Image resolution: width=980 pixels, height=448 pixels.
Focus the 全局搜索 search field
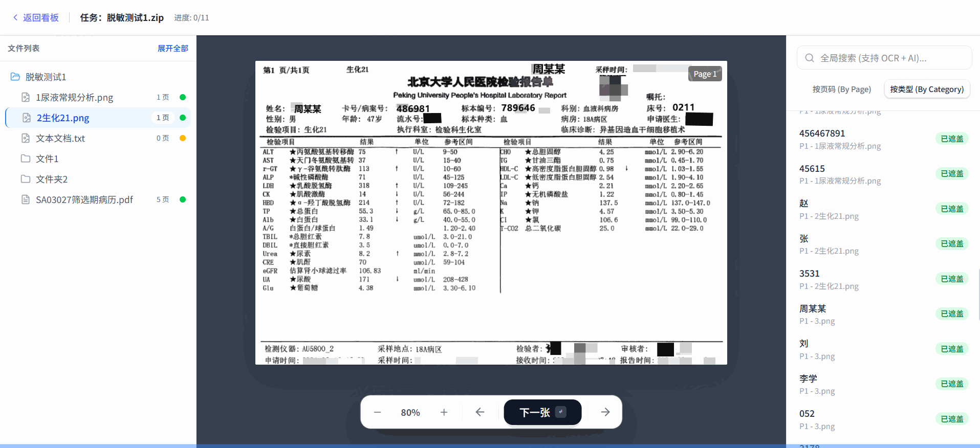pos(884,58)
